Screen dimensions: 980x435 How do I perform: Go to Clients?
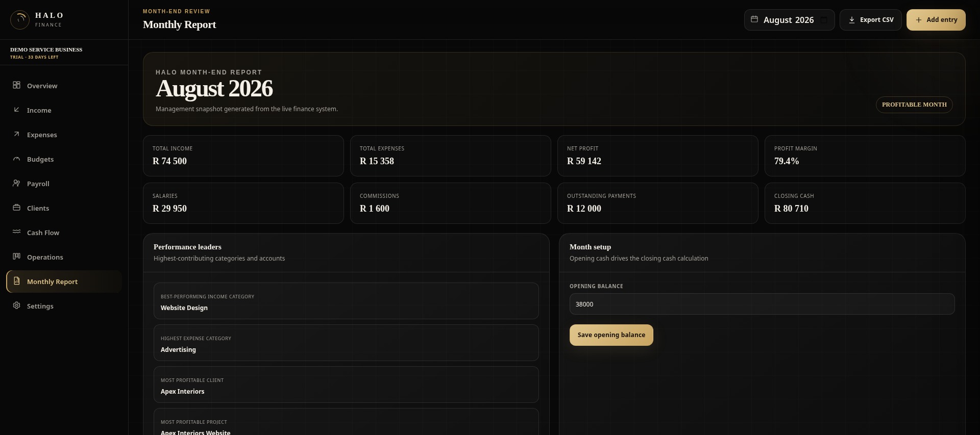tap(64, 208)
